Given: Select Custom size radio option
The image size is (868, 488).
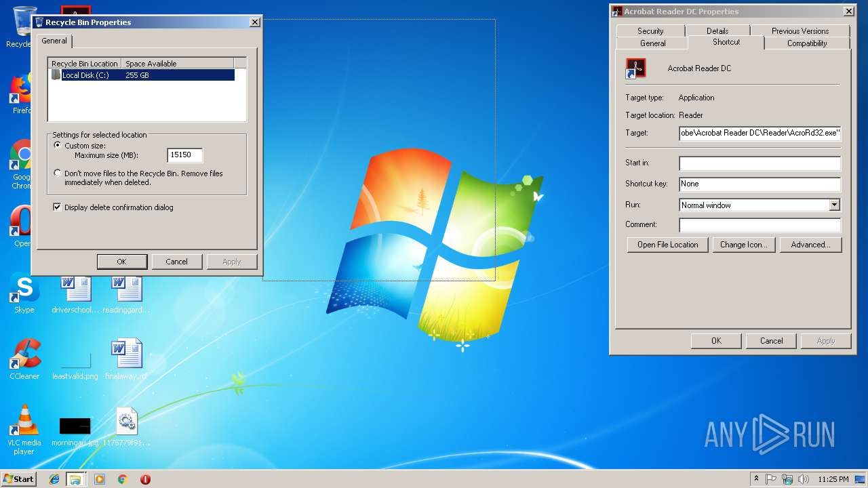Looking at the screenshot, I should [58, 146].
